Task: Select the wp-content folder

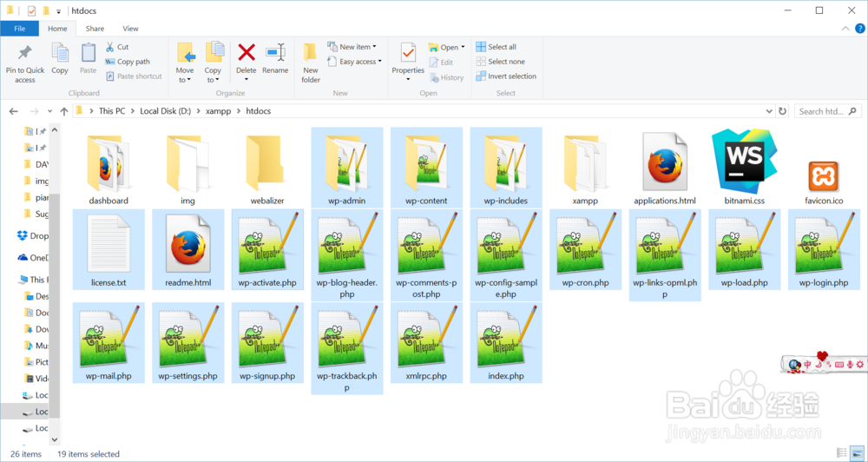Action: [426, 168]
